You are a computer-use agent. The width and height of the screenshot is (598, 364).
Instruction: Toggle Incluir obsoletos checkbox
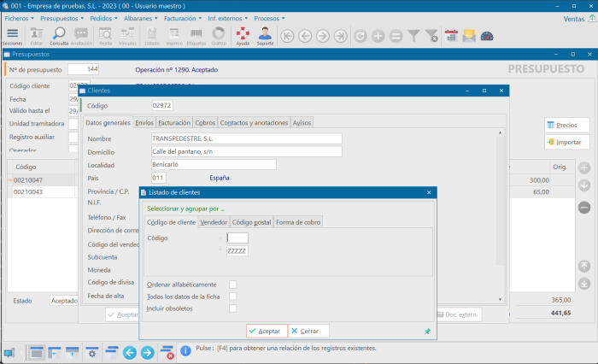[232, 308]
